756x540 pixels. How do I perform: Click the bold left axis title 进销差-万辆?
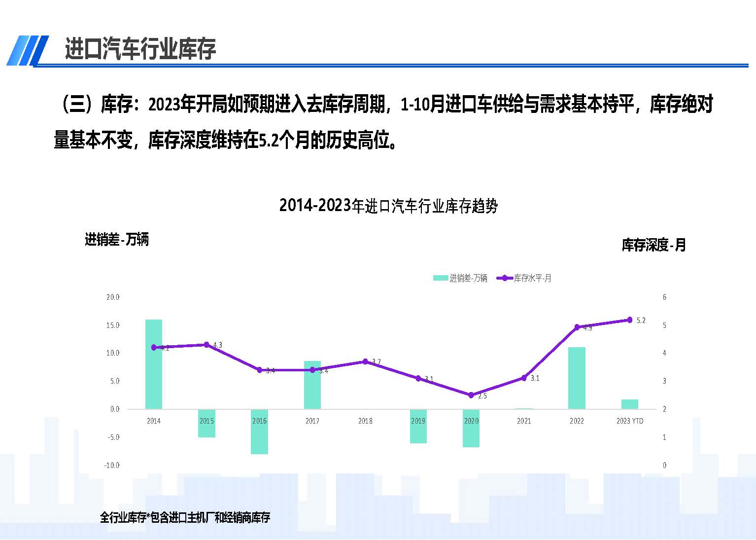tap(117, 240)
